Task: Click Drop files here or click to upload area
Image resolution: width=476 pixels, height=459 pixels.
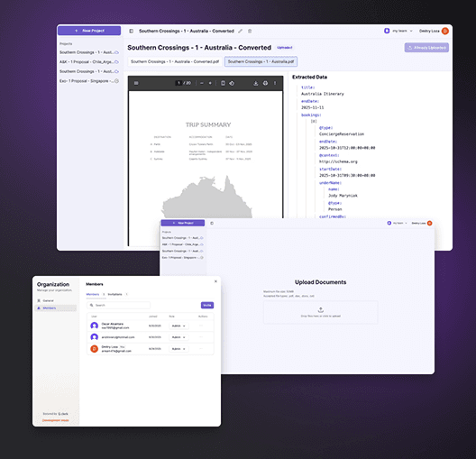Action: 321,312
